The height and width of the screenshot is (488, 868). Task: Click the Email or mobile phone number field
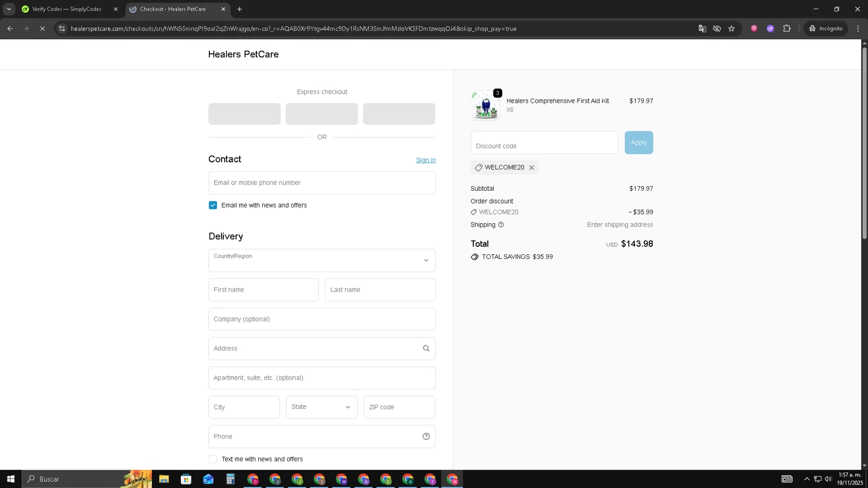322,183
